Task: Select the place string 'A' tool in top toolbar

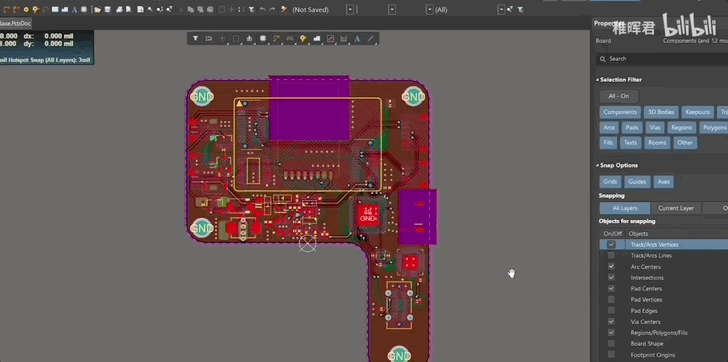Action: pos(74,9)
